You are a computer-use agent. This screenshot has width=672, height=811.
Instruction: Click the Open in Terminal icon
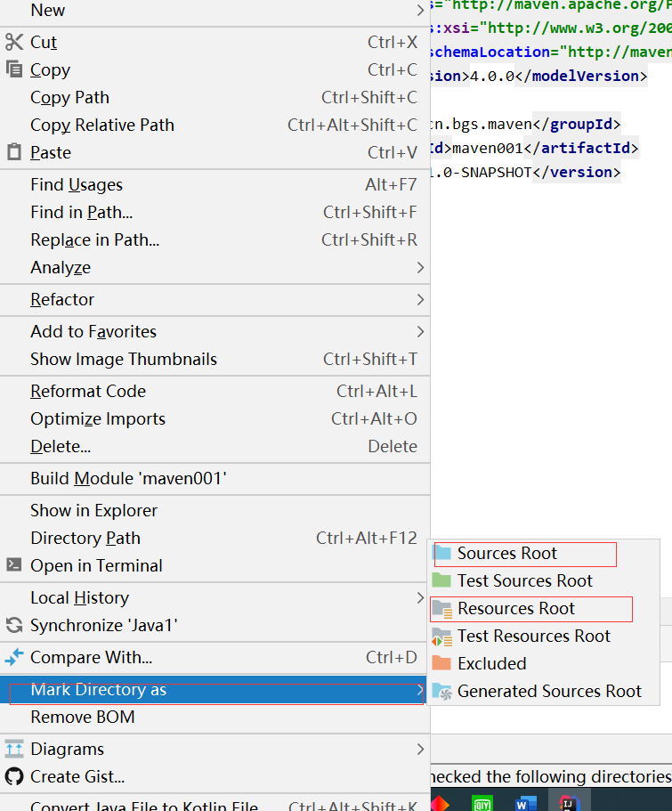coord(14,565)
